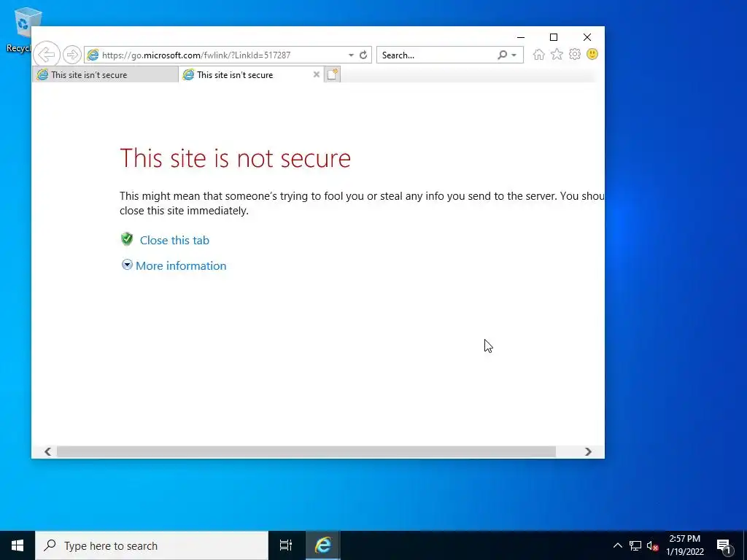
Task: Click the Internet Explorer taskbar icon
Action: pyautogui.click(x=323, y=545)
